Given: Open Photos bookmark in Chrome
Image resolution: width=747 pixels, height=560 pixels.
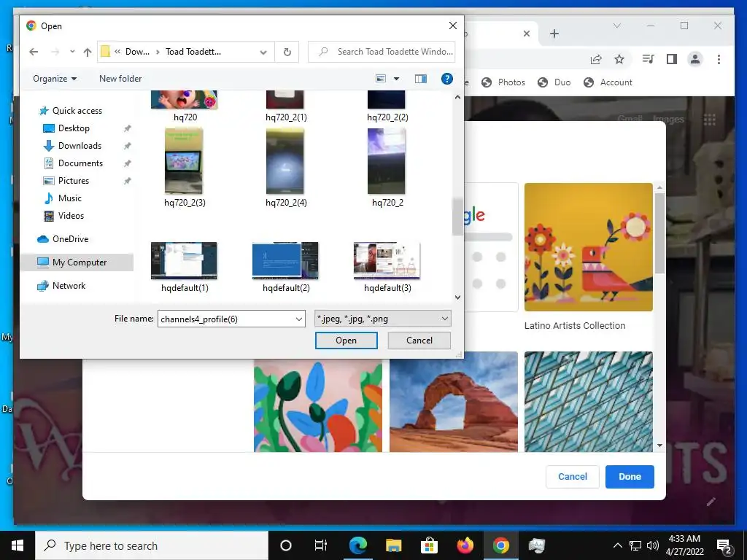Looking at the screenshot, I should (503, 82).
